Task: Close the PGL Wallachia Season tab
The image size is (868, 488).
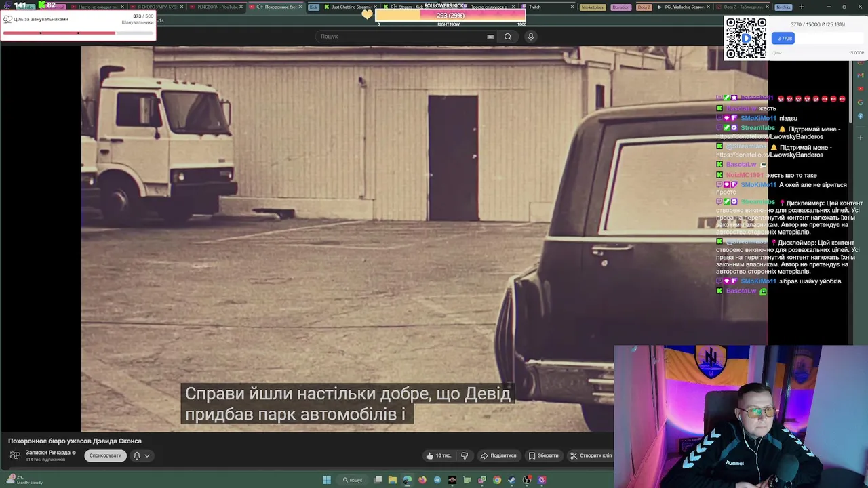Action: [x=708, y=7]
